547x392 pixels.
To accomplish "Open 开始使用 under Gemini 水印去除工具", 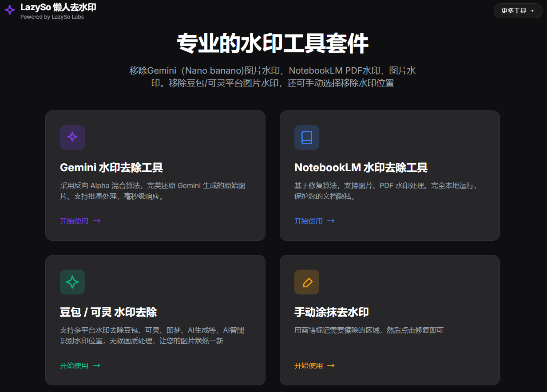I will click(74, 221).
